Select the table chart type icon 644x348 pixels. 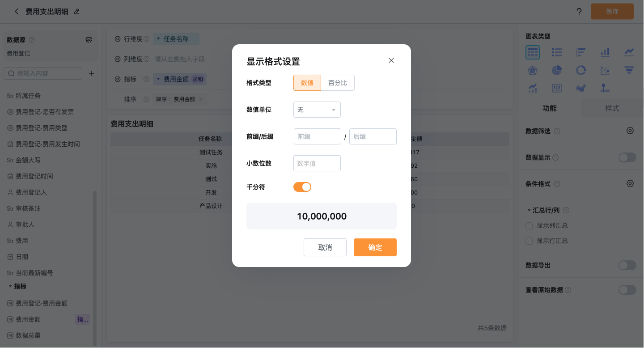[533, 52]
